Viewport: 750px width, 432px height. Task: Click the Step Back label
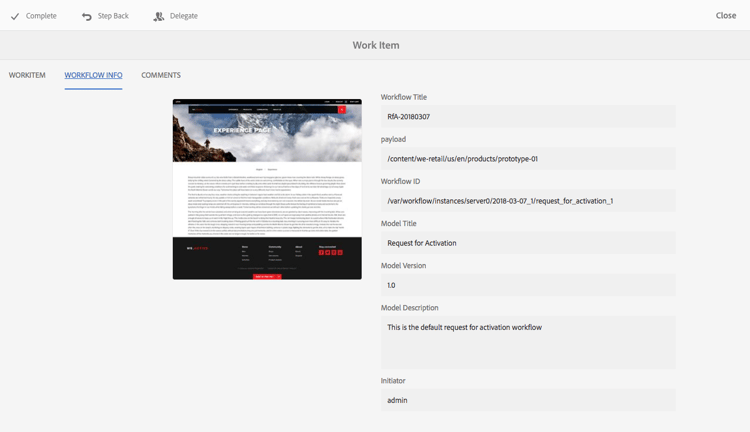(113, 16)
